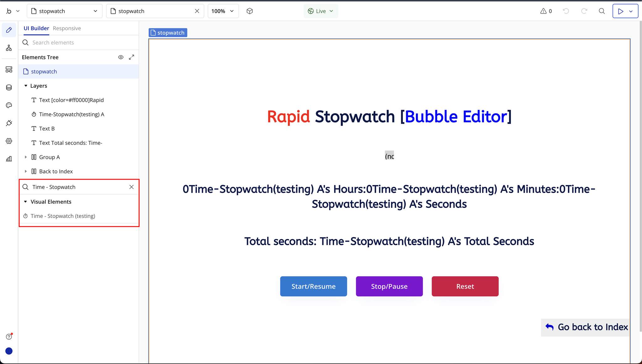Toggle elements tree visibility eye icon
642x364 pixels.
tap(121, 57)
